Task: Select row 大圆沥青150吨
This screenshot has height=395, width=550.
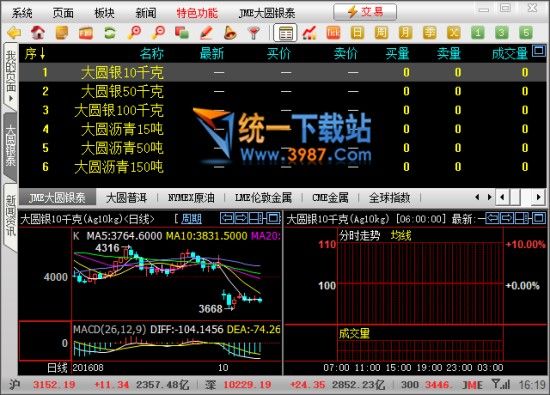Action: click(282, 167)
